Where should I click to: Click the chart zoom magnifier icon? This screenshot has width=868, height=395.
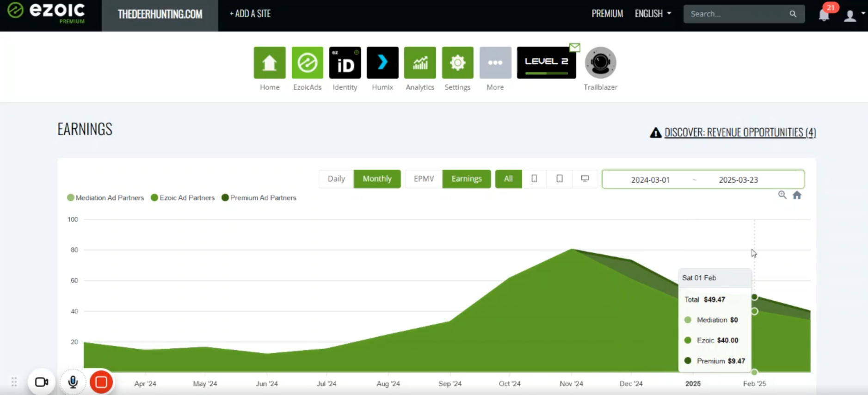pos(782,195)
